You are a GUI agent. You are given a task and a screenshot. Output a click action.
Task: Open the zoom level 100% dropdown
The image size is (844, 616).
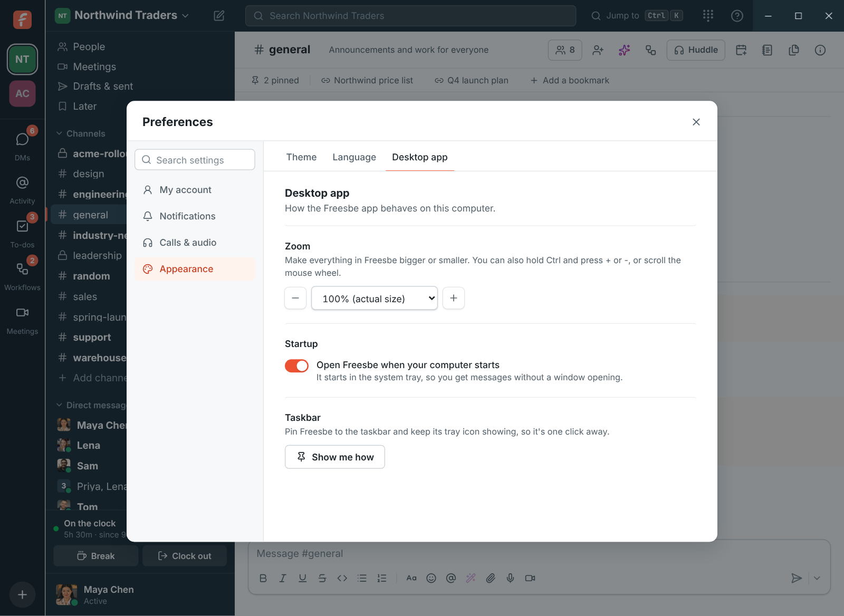point(375,298)
